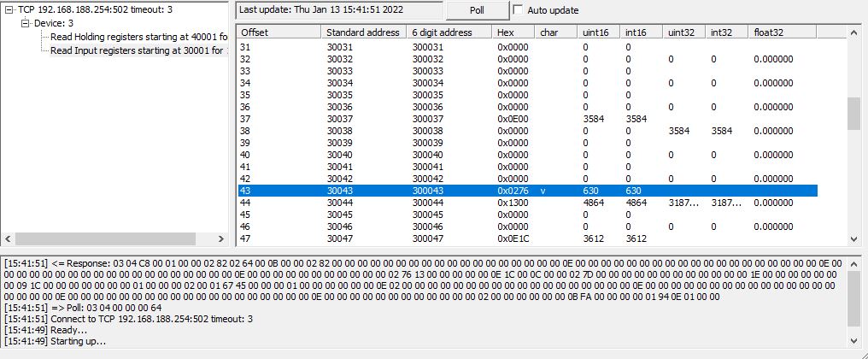Image resolution: width=868 pixels, height=359 pixels.
Task: Sort by the Hex column header
Action: [513, 32]
